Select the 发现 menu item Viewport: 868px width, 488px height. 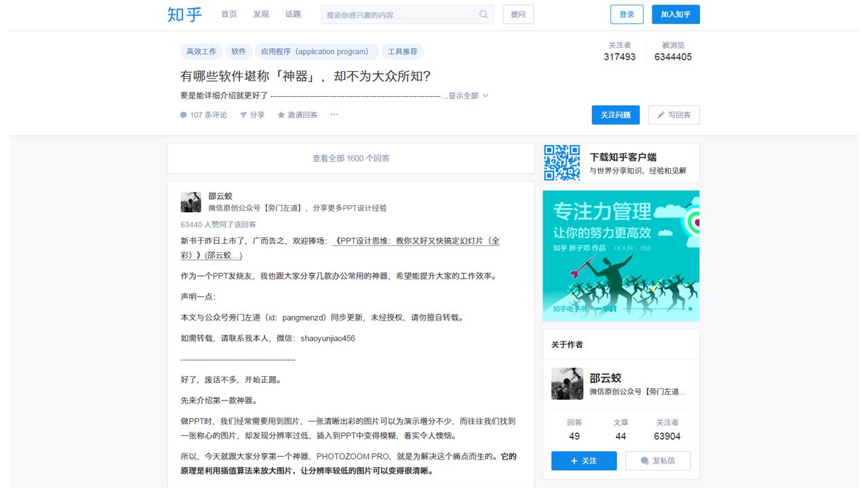coord(261,14)
